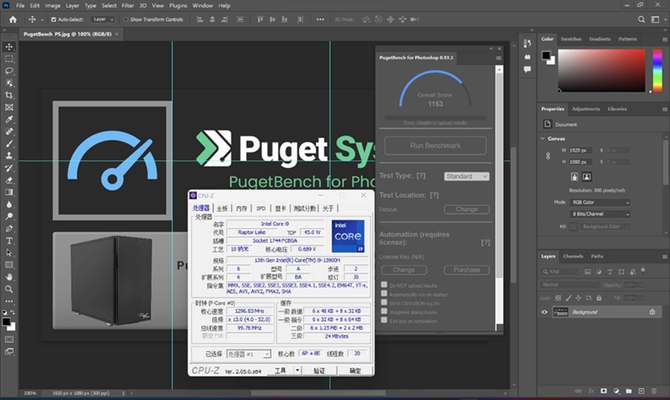670x400 pixels.
Task: Select the Eraser tool
Action: pyautogui.click(x=9, y=180)
